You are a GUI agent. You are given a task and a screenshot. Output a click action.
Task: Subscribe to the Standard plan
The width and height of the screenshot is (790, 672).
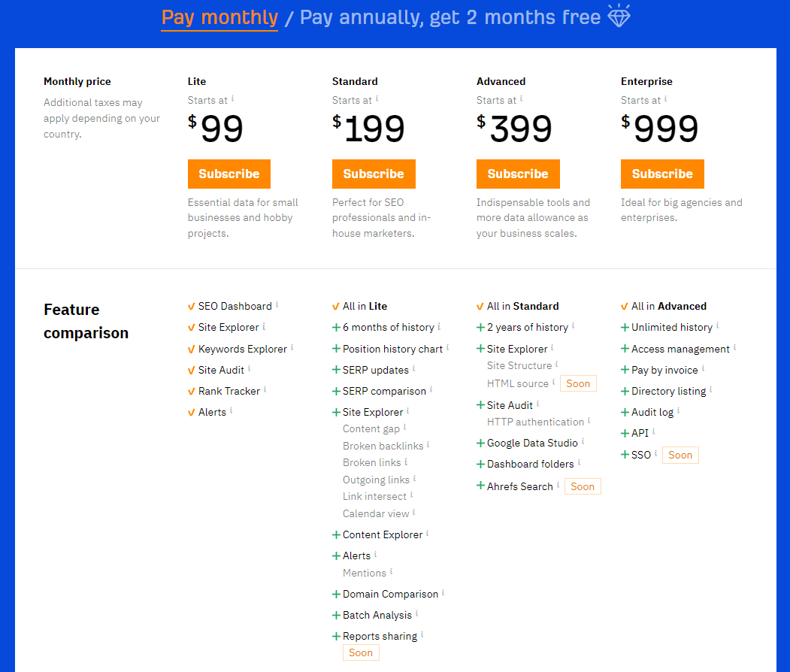pos(374,174)
